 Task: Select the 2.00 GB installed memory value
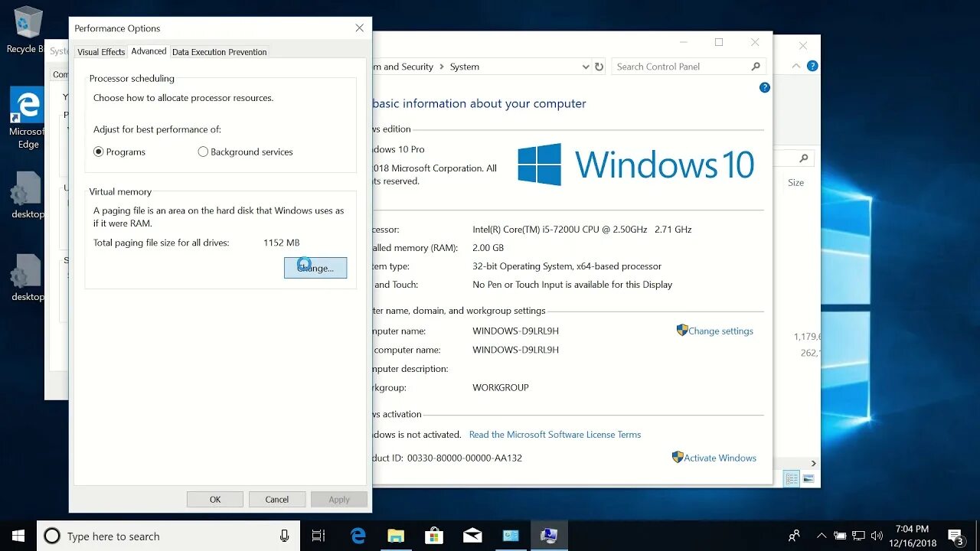click(488, 248)
